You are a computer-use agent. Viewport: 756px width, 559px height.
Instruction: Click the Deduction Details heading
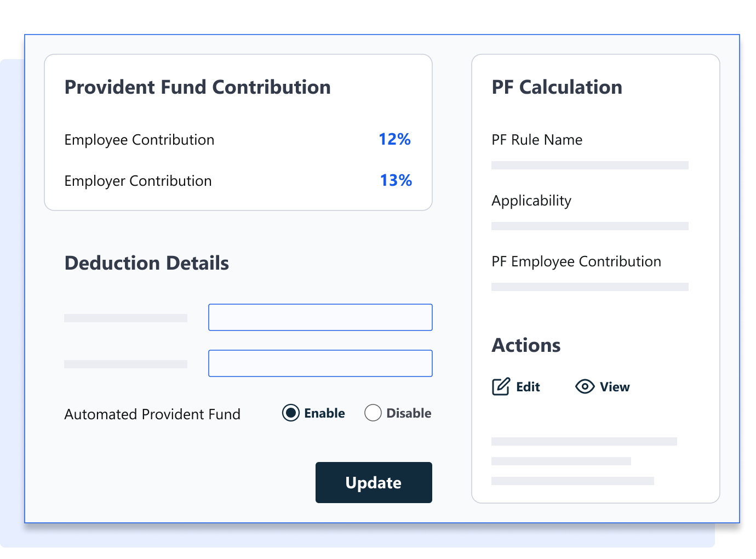[x=146, y=263]
